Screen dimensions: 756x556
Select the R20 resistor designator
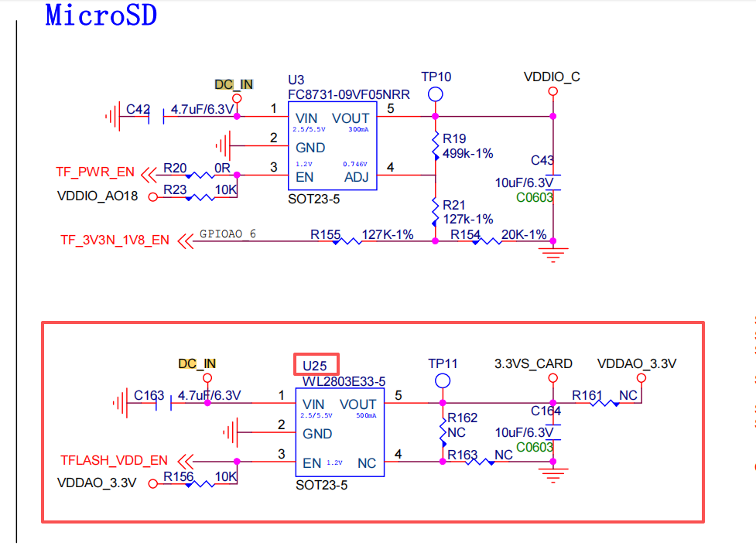[175, 168]
